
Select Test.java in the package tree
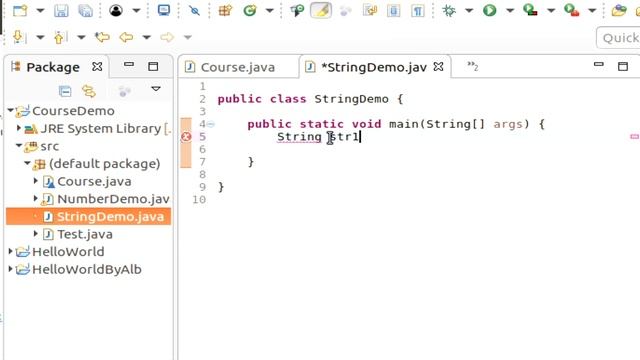click(84, 234)
